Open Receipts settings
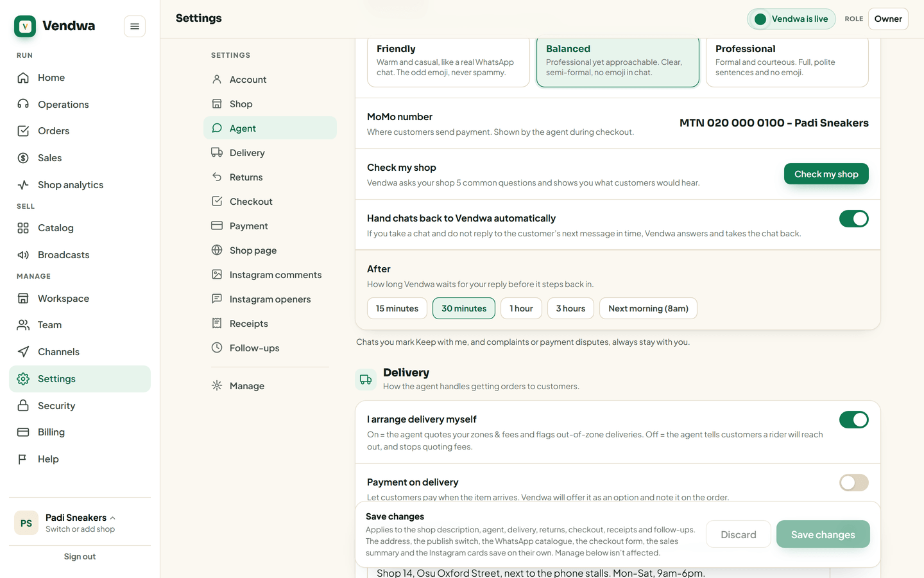 (270, 324)
